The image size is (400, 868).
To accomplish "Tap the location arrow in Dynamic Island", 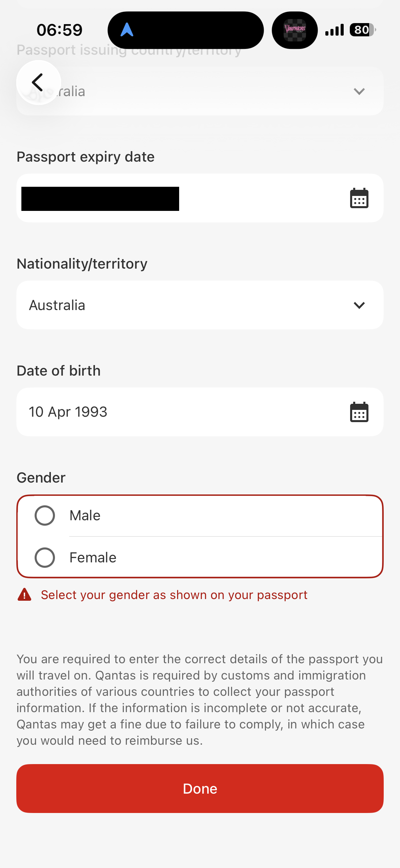I will [127, 30].
